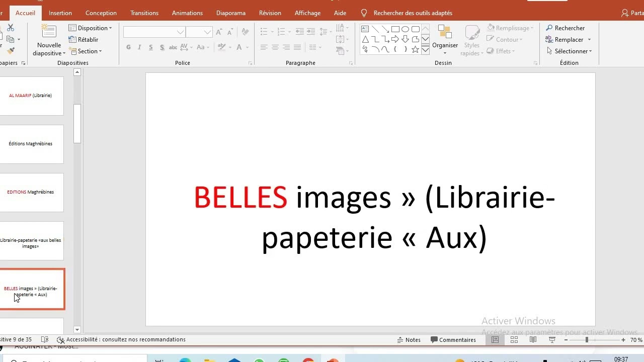644x362 pixels.
Task: Click the clear formatting eraser icon
Action: coord(245,32)
